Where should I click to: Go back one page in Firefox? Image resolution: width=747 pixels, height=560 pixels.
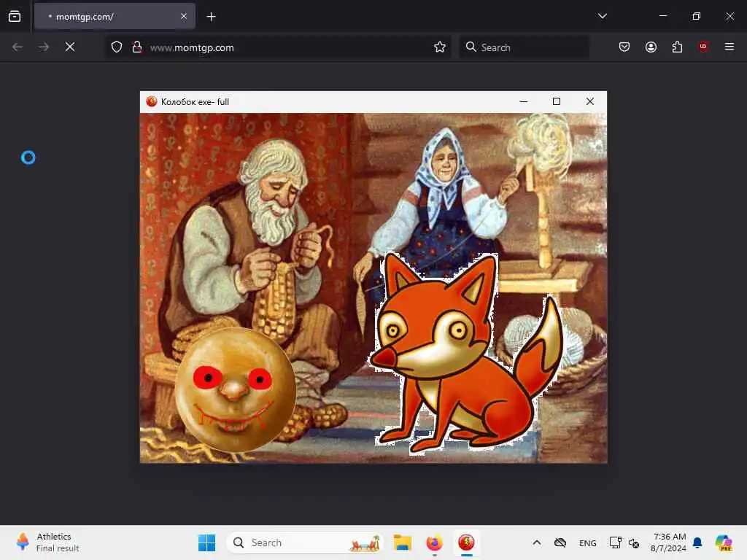click(18, 47)
